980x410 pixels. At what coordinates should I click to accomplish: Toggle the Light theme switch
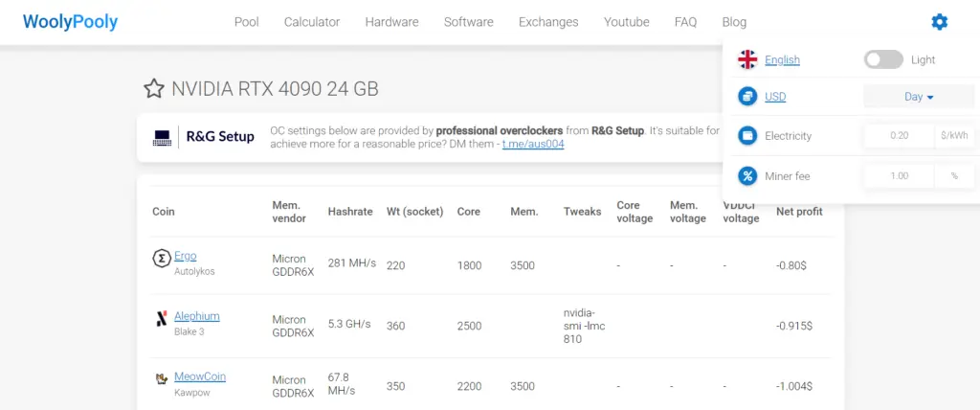[883, 60]
